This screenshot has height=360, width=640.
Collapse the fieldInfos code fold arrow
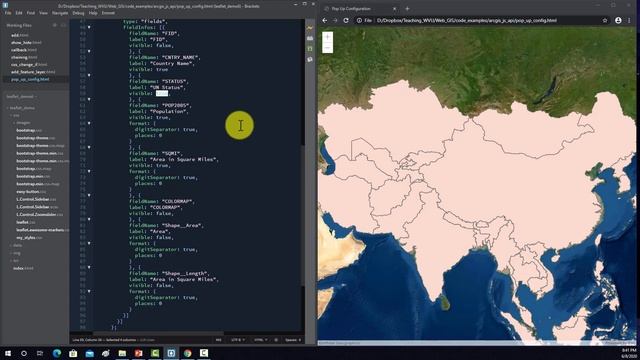click(89, 27)
